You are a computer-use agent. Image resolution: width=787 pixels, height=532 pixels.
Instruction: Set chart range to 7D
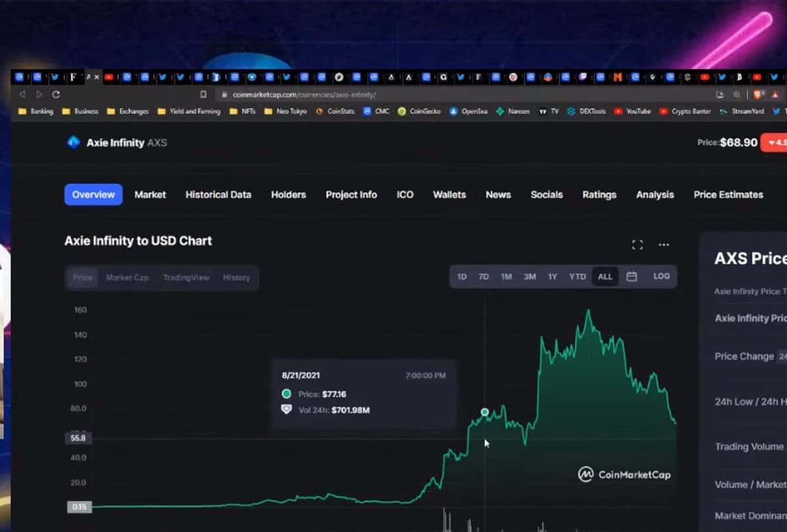click(483, 277)
